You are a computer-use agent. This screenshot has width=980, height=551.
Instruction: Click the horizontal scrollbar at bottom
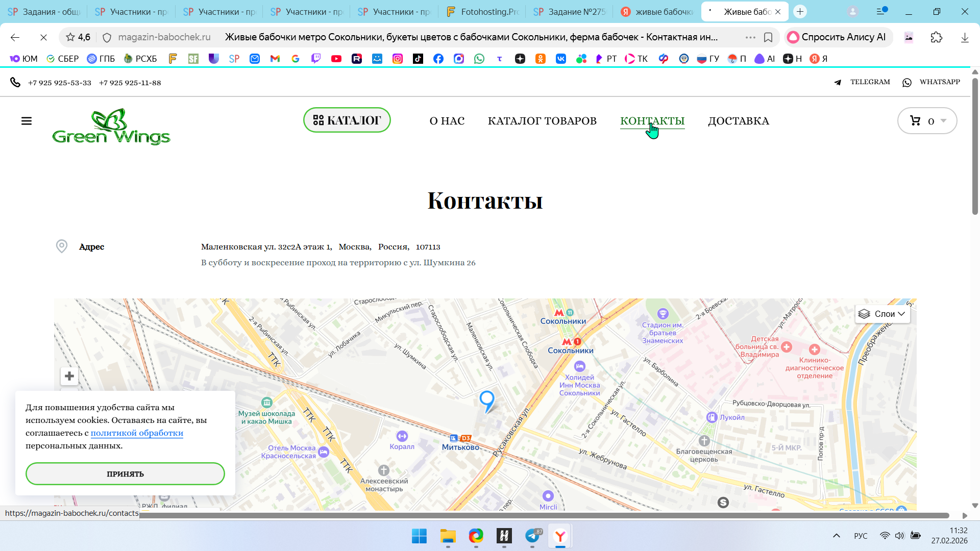pyautogui.click(x=544, y=516)
